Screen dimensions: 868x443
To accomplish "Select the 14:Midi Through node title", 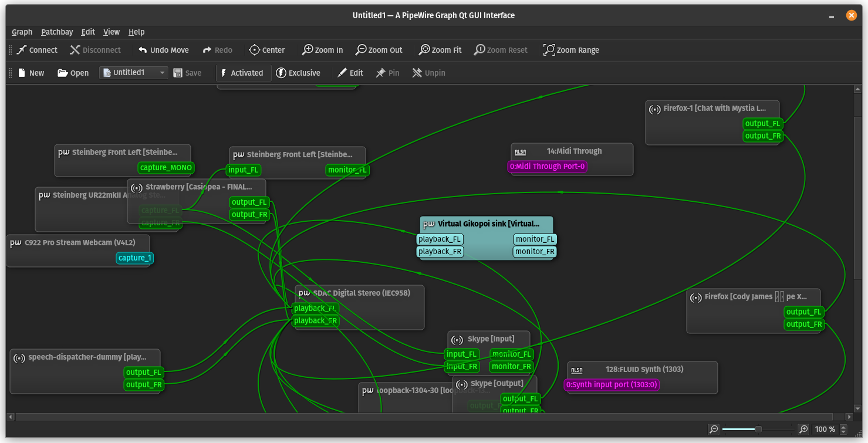I will coord(574,151).
